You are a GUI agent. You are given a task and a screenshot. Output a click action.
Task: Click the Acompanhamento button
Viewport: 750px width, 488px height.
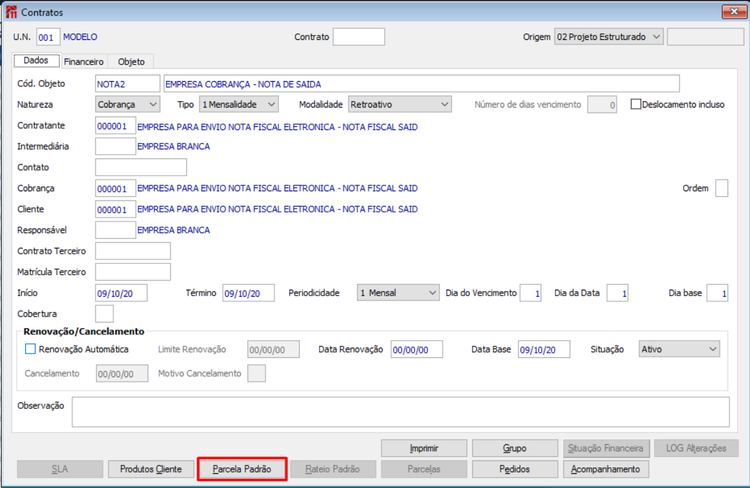[606, 469]
